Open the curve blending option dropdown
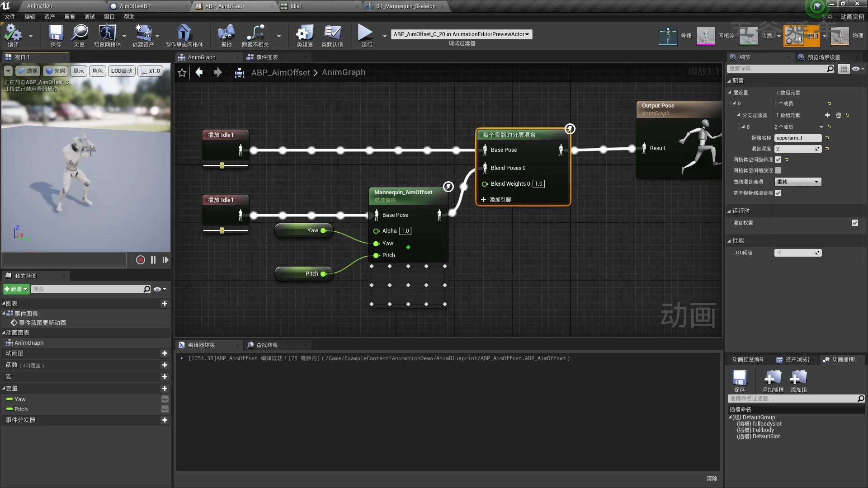 (797, 182)
